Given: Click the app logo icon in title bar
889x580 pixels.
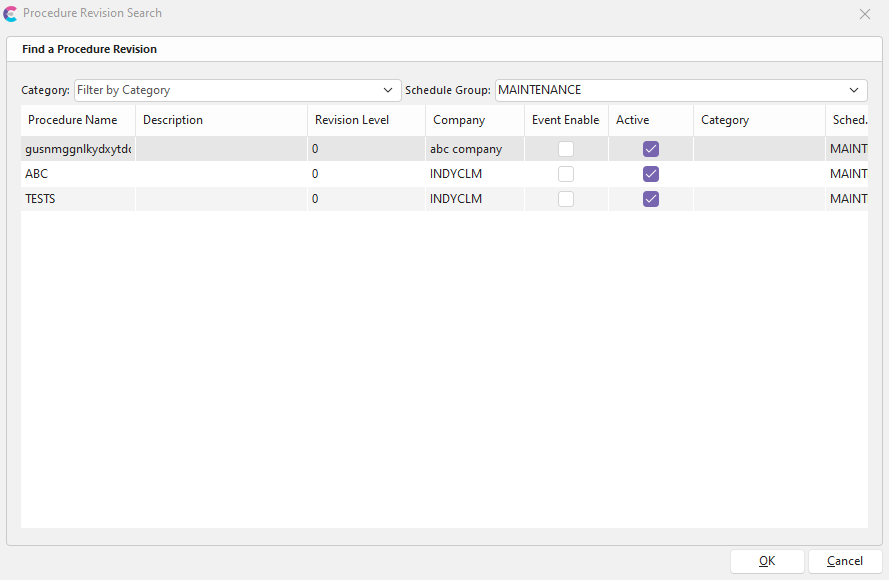Looking at the screenshot, I should tap(11, 14).
